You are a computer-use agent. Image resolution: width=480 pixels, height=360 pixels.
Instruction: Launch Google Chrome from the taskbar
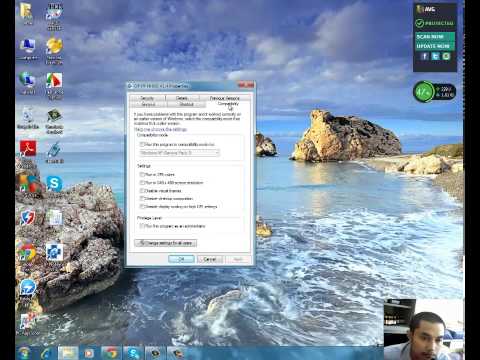(111, 353)
